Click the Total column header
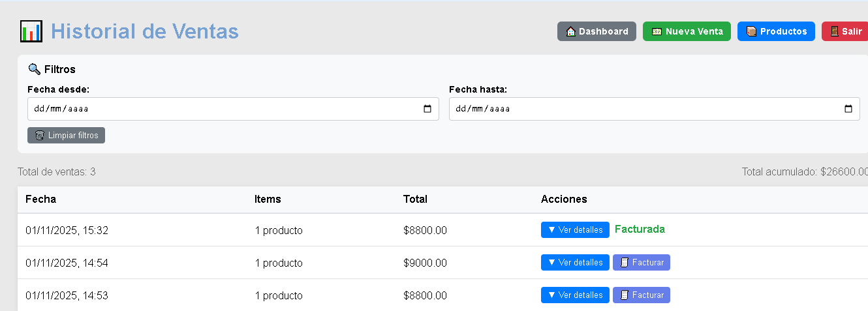The image size is (868, 311). coord(415,199)
